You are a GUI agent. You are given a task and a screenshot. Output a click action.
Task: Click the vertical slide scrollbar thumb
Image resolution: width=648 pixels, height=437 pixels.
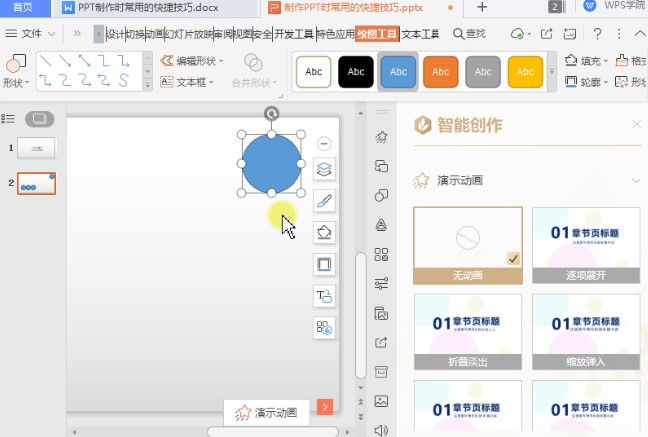tap(361, 315)
